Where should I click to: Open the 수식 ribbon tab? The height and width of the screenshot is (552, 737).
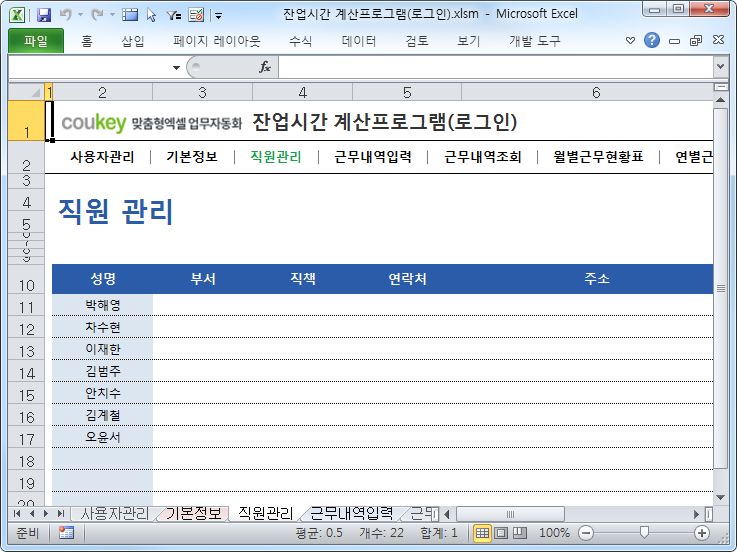[x=300, y=41]
